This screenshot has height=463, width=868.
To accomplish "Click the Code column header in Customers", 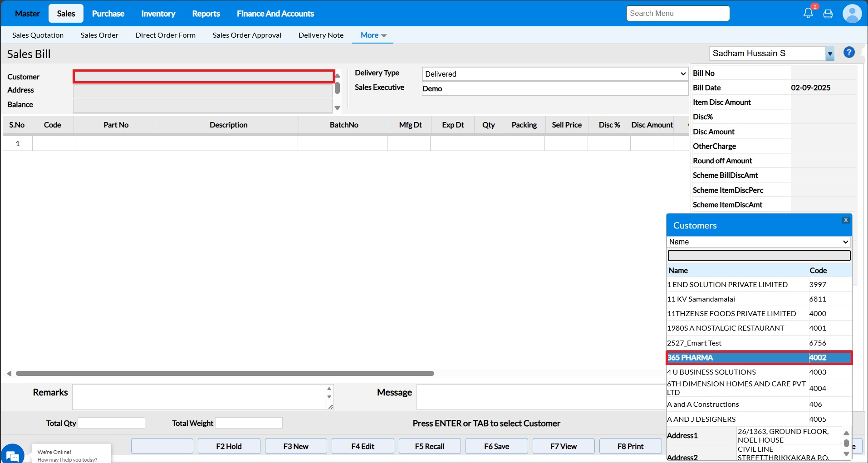I will [818, 271].
